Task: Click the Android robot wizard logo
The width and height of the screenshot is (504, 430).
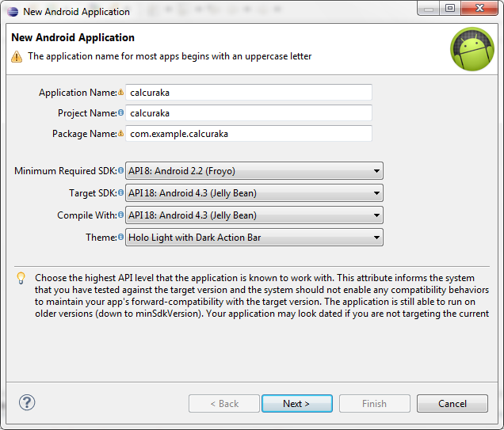Action: [x=472, y=49]
